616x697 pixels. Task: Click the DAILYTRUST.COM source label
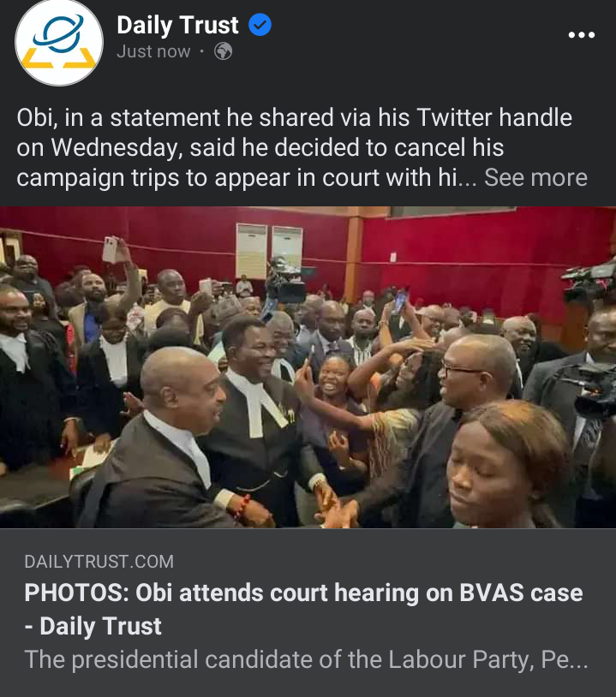(99, 562)
